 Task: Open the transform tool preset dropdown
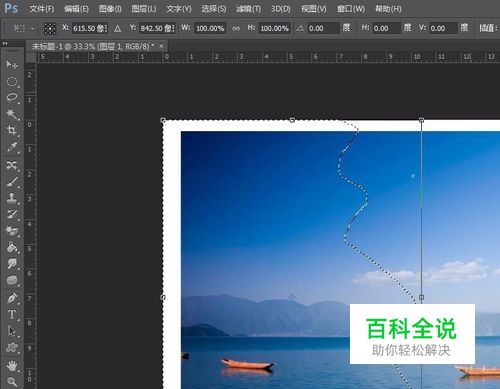click(x=23, y=29)
